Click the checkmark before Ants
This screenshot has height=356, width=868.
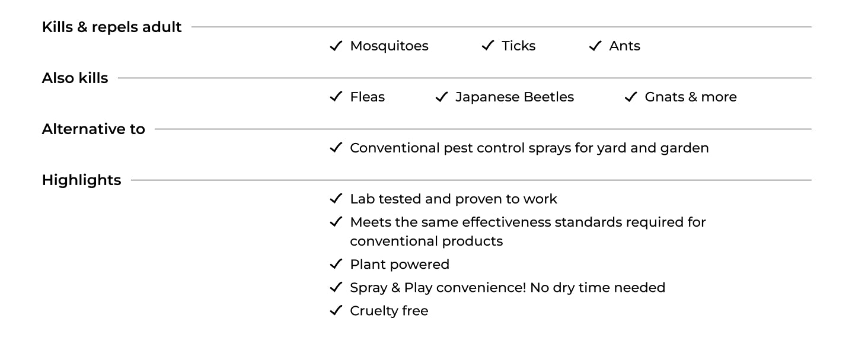[595, 46]
